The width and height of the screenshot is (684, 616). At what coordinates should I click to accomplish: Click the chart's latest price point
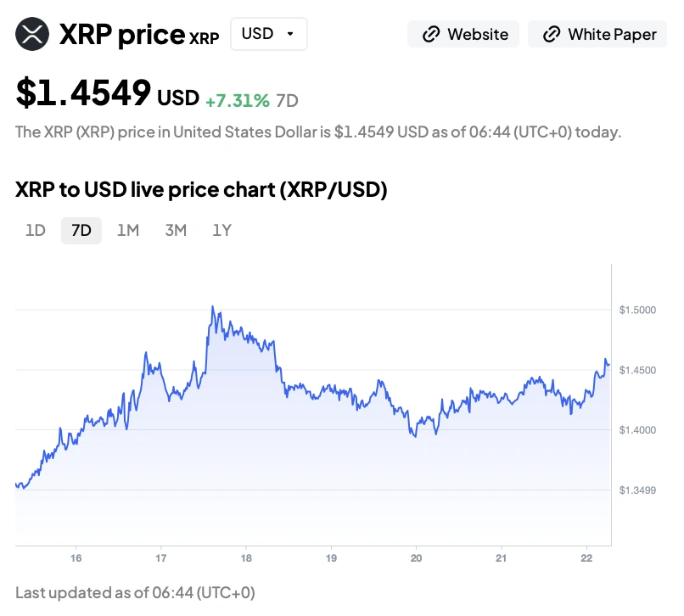click(x=608, y=365)
